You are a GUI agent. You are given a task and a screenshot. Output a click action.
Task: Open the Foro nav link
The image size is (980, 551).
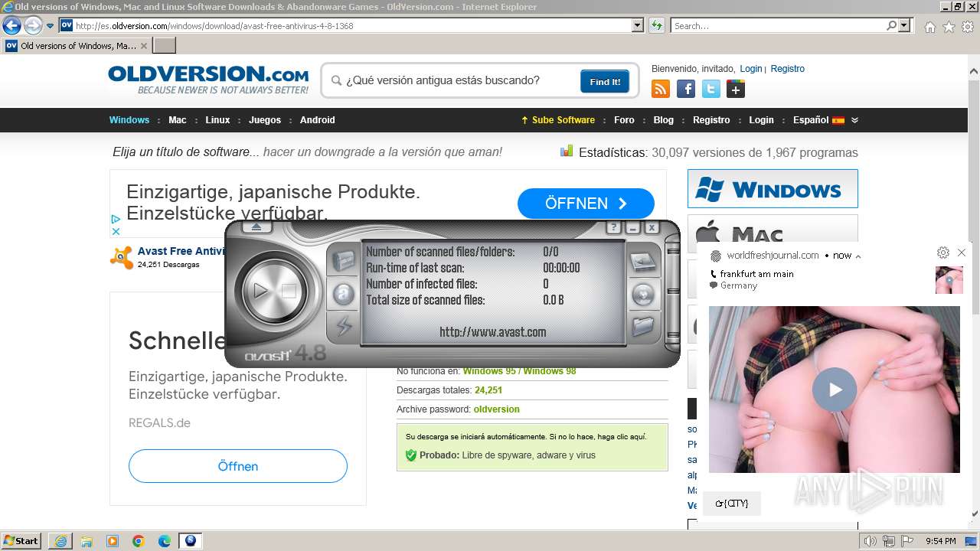[x=624, y=120]
